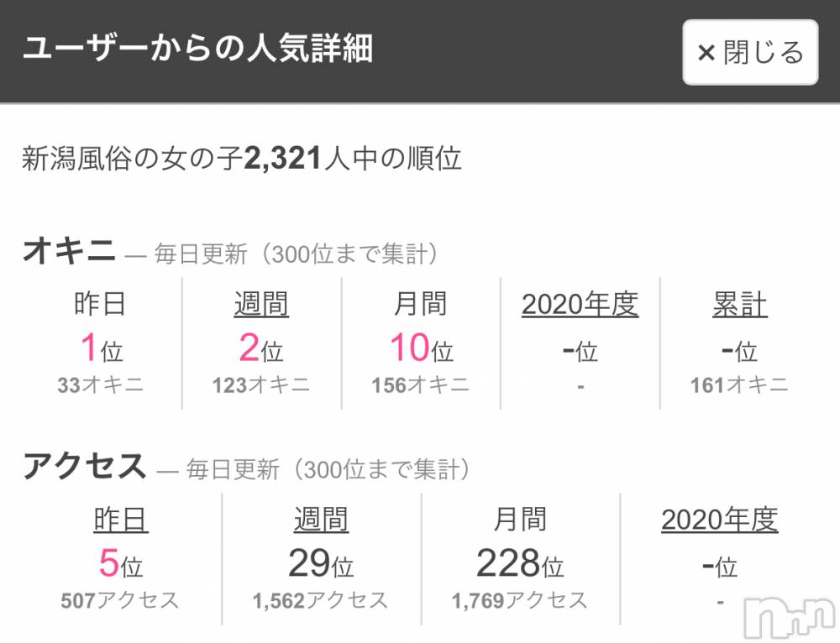This screenshot has height=643, width=840.
Task: Open the 昨日 link under アクセス
Action: tap(120, 520)
